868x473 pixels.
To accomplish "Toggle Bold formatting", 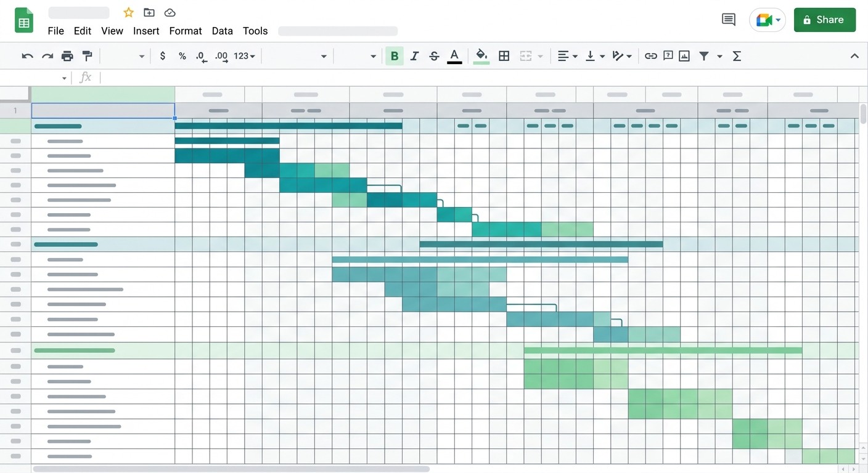I will [395, 56].
